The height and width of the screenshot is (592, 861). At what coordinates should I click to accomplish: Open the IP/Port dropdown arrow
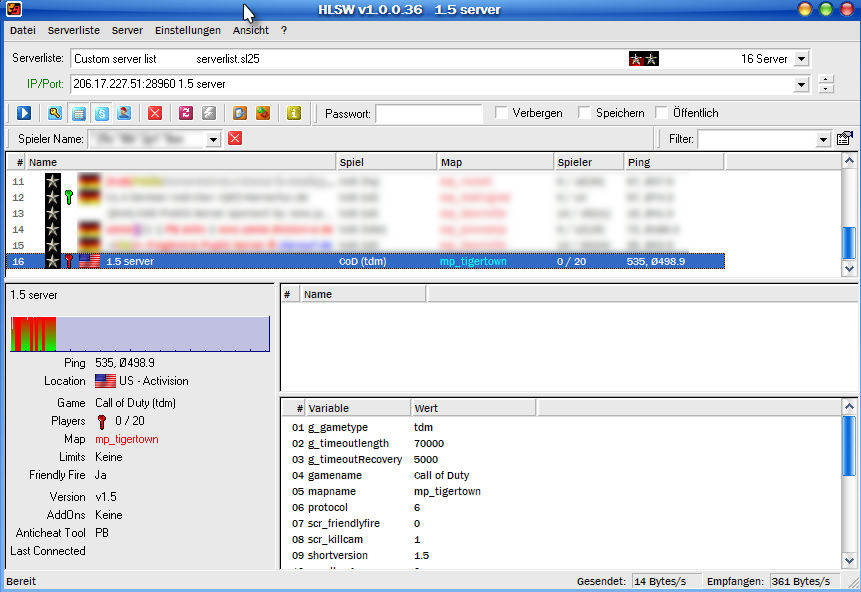pyautogui.click(x=802, y=84)
